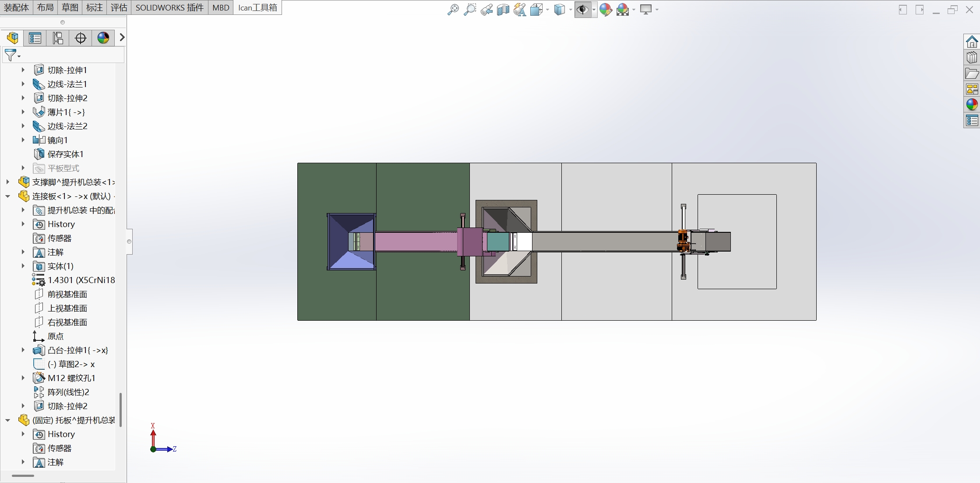Collapse the 连接板<1> component node
Image resolution: width=980 pixels, height=483 pixels.
(8, 196)
